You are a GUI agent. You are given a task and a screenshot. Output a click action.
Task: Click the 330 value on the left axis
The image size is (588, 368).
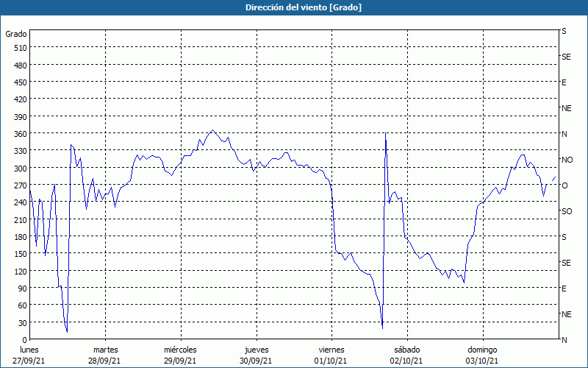(21, 151)
